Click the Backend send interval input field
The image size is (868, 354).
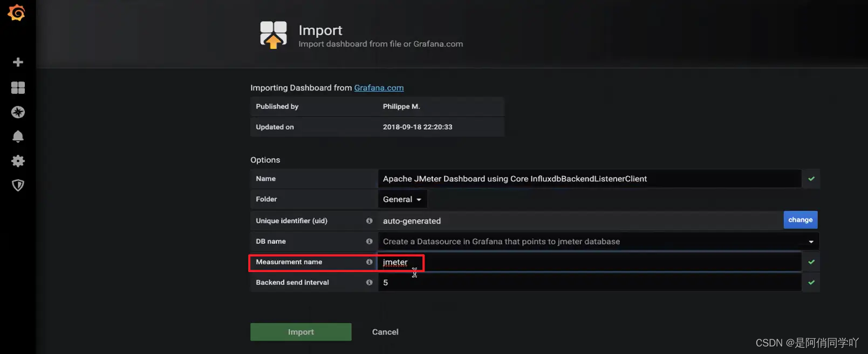[590, 282]
